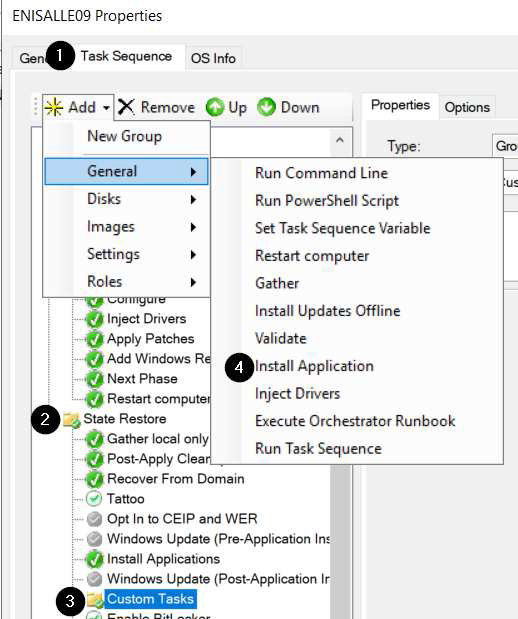518x619 pixels.
Task: Select General in the Add menu
Action: pos(126,171)
